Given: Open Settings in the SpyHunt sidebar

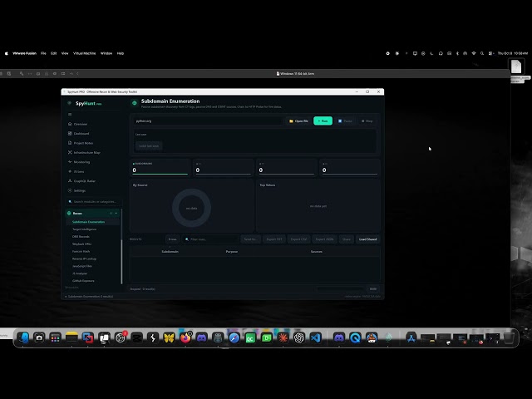Looking at the screenshot, I should point(80,190).
